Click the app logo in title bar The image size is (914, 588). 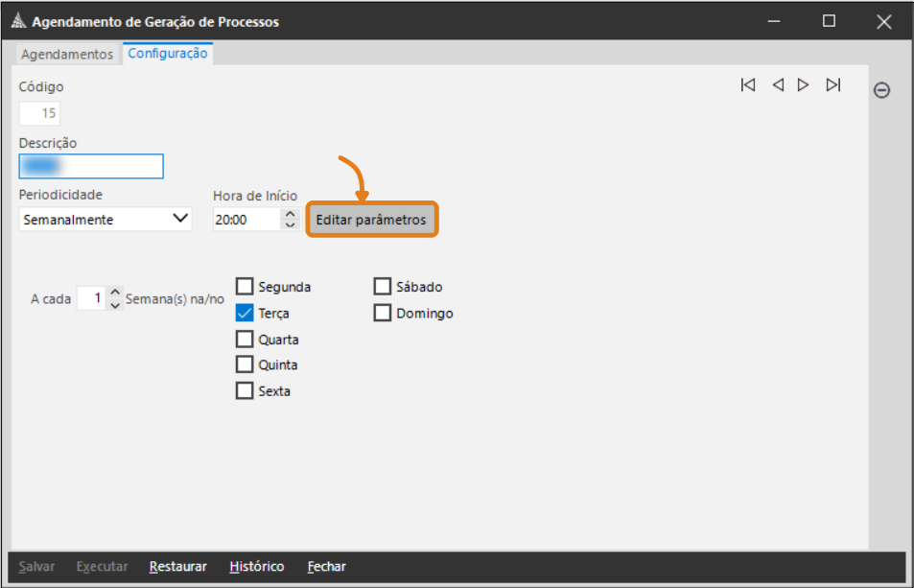pos(18,21)
